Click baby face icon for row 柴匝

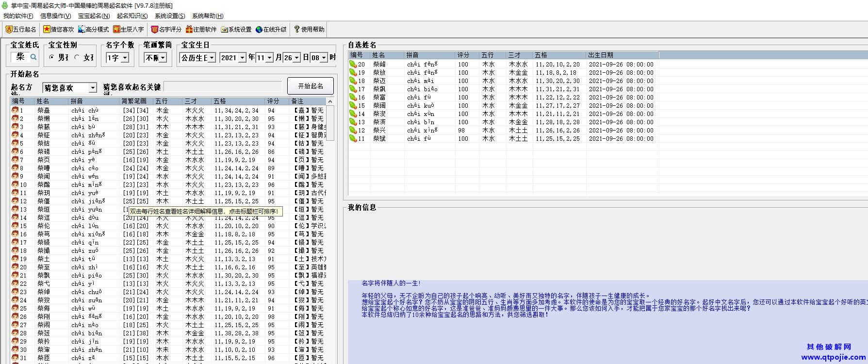(x=15, y=358)
